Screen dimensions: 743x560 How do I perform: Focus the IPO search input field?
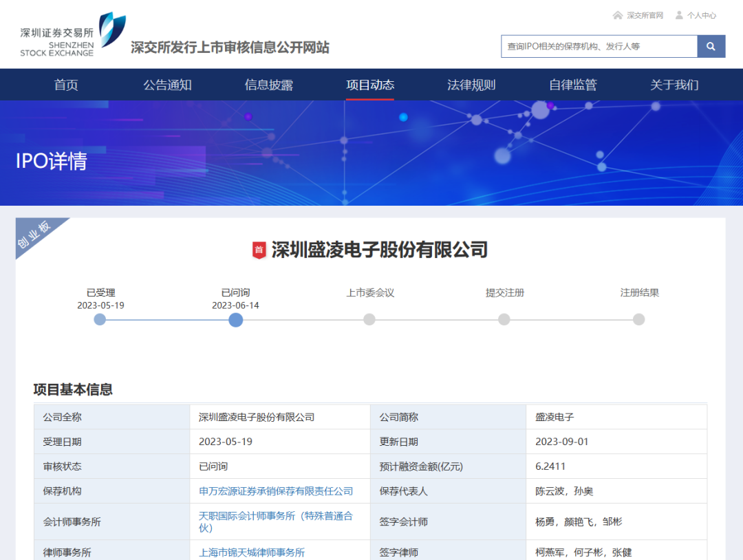[599, 46]
